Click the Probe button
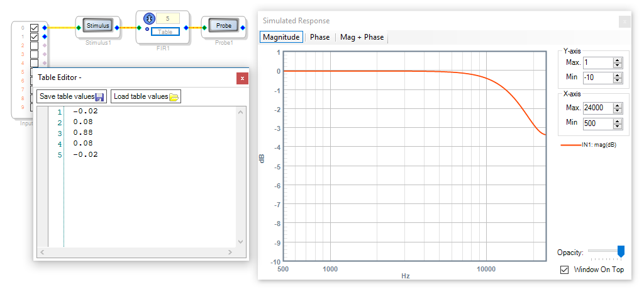The width and height of the screenshot is (644, 296). [223, 25]
